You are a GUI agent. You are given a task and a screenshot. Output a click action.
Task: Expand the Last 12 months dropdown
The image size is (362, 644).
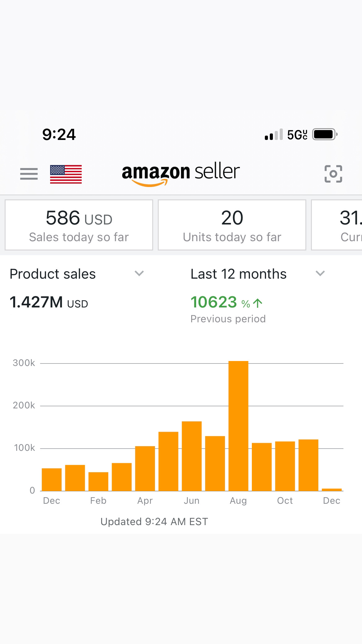pyautogui.click(x=320, y=273)
